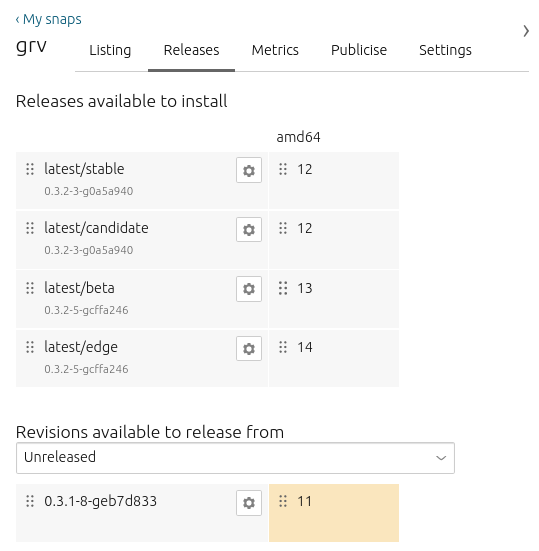Switch to the Metrics tab
Screen dimensions: 539x551
click(x=275, y=50)
